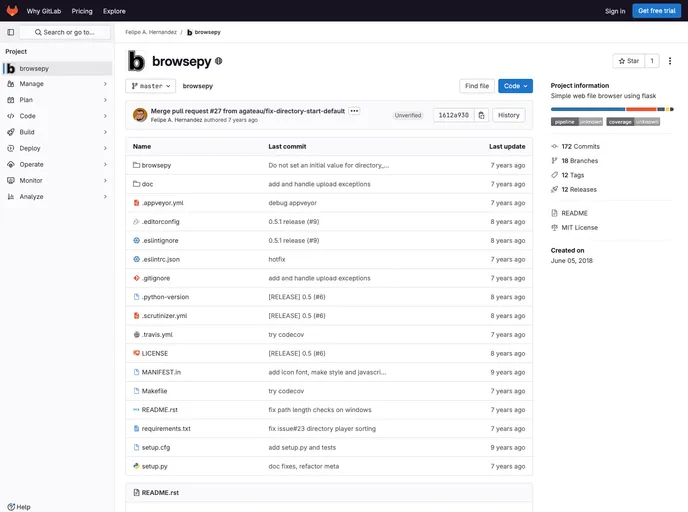Viewport: 688px width, 512px height.
Task: Click the star count number 1
Action: (652, 61)
